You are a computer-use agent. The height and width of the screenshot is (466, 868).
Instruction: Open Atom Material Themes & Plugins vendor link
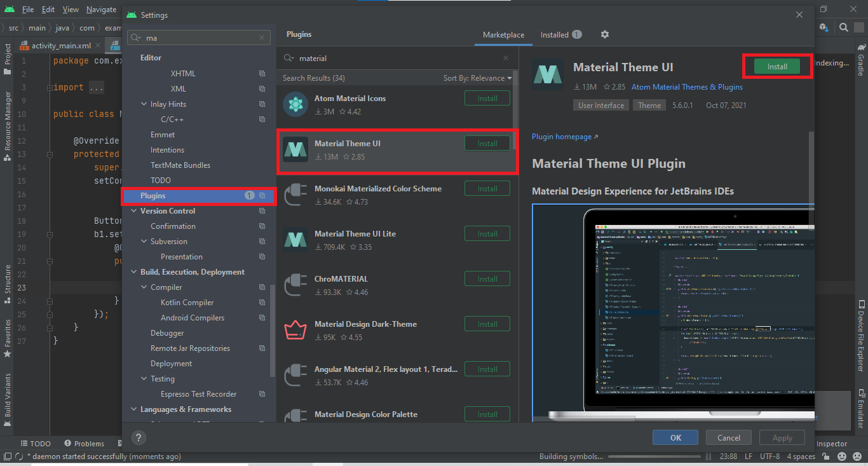coord(687,87)
